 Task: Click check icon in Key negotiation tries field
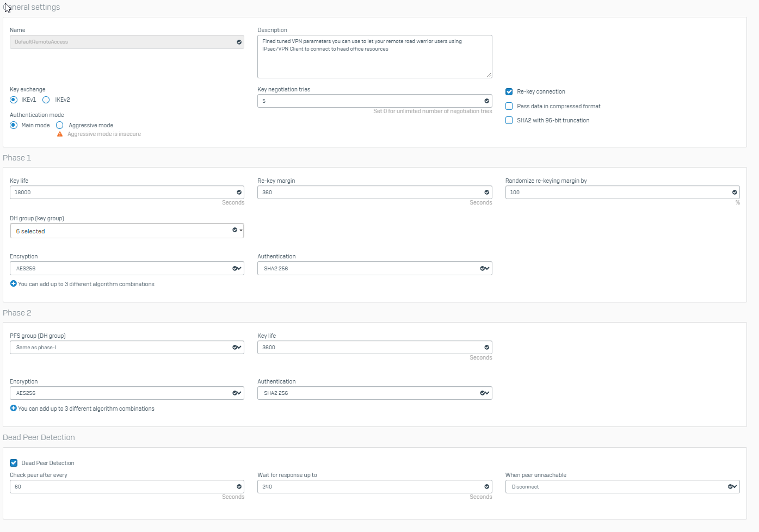pyautogui.click(x=486, y=101)
